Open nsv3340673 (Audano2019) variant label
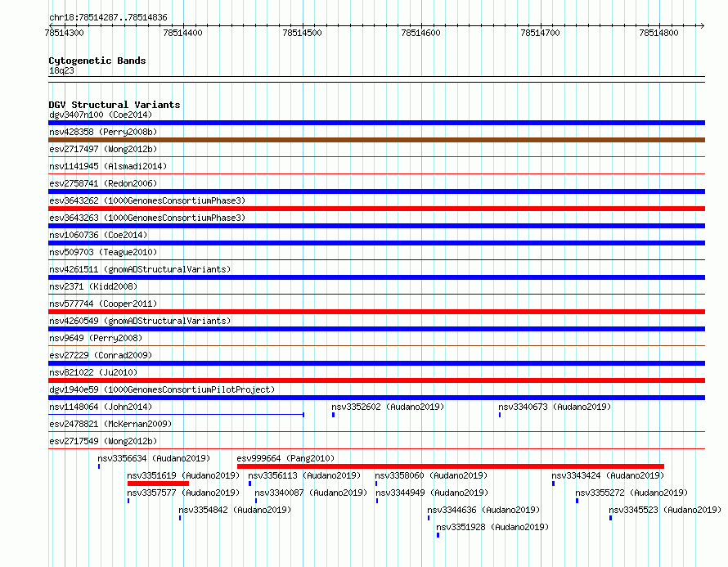 [555, 407]
